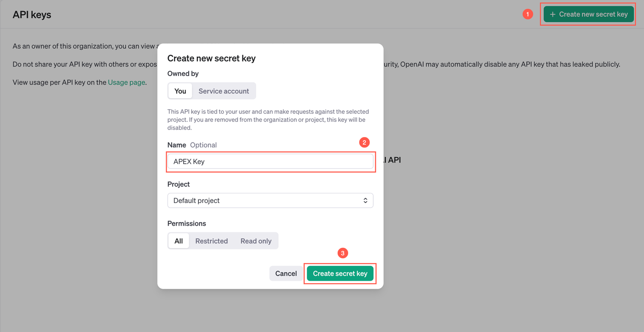
Task: Click the API keys page heading
Action: (x=32, y=15)
